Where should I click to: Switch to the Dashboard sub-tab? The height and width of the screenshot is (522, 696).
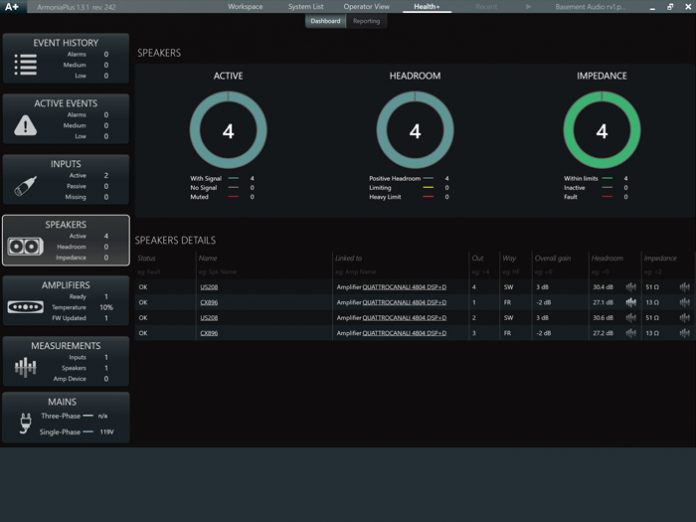pos(325,21)
